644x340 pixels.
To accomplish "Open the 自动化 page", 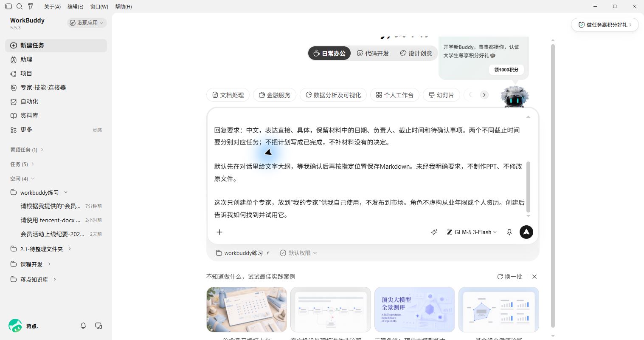I will coord(56,102).
